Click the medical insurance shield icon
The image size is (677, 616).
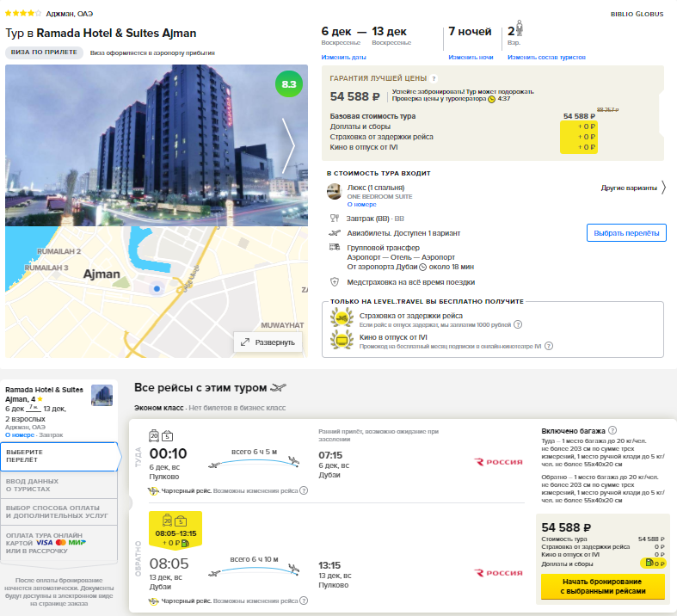click(x=335, y=282)
